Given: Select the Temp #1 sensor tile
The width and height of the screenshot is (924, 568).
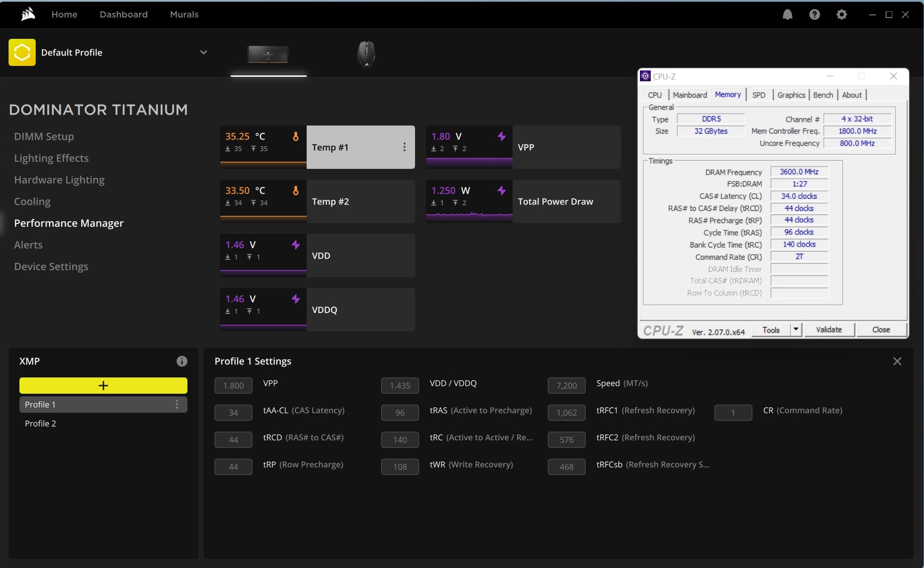Looking at the screenshot, I should [x=317, y=147].
